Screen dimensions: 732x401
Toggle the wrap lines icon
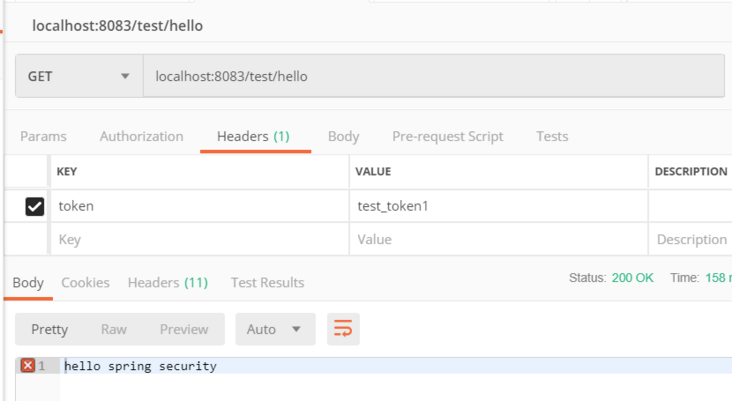point(343,329)
